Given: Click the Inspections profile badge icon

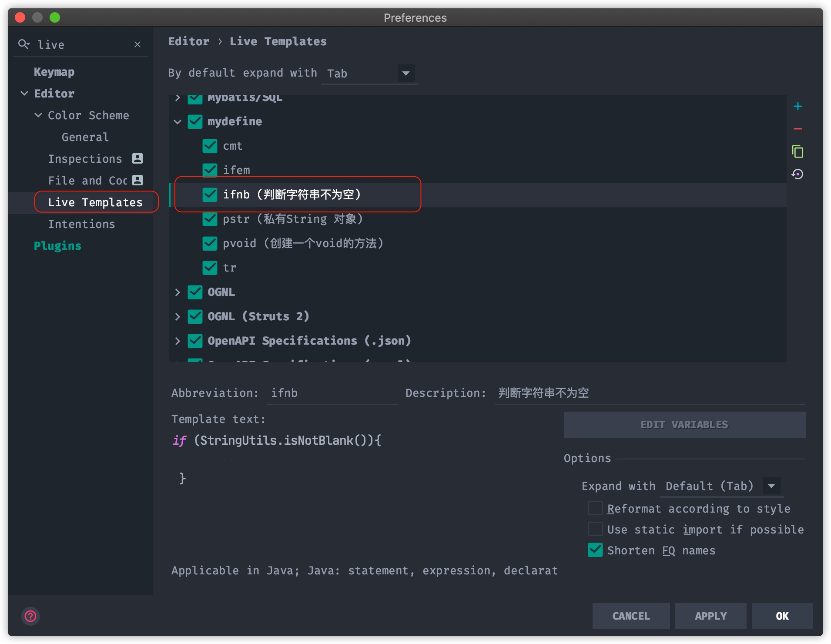Looking at the screenshot, I should tap(137, 158).
